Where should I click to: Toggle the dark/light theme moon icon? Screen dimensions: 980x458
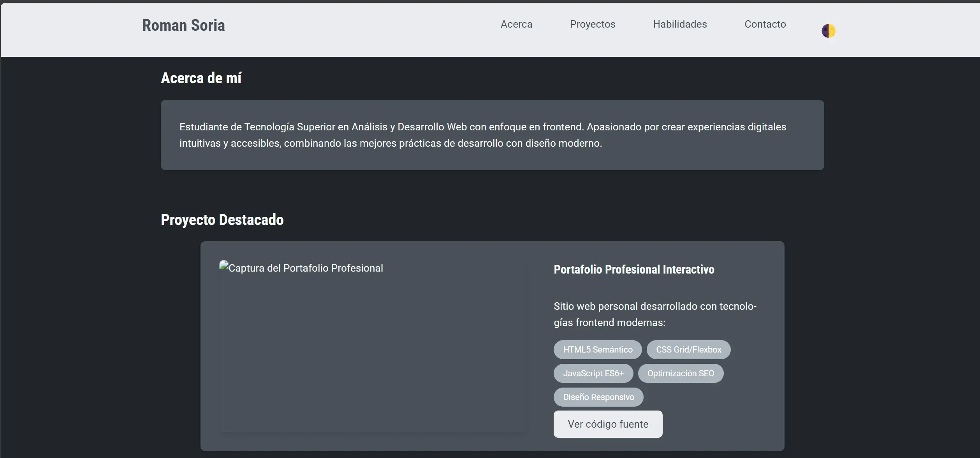coord(828,31)
